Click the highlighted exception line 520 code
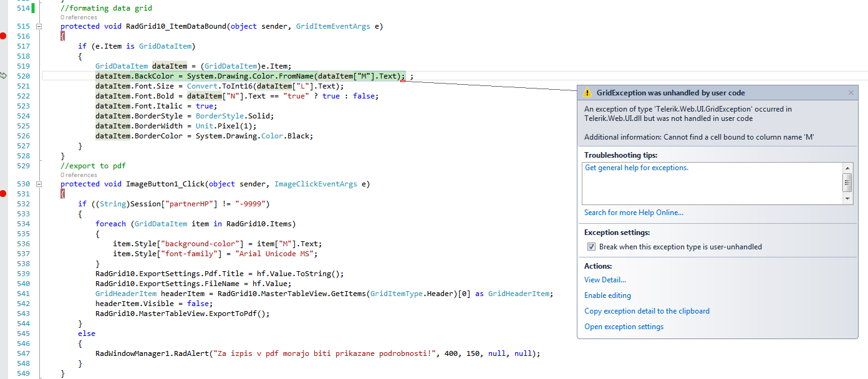Screen dimensions: 868x379 point(249,76)
